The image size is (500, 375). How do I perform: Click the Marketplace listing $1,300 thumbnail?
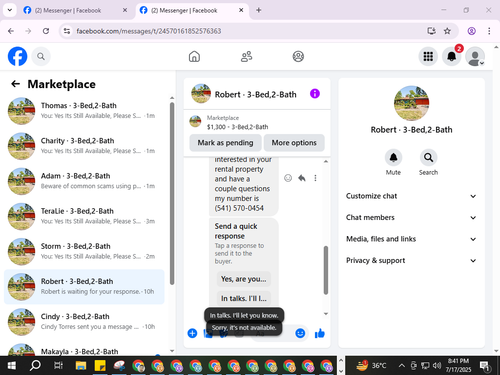coord(195,122)
